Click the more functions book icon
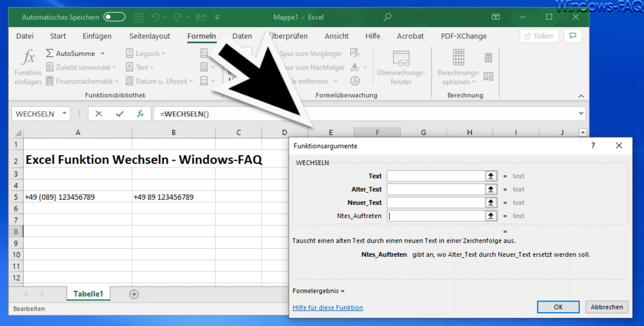Viewport: 644px width, 326px height. coord(204,81)
